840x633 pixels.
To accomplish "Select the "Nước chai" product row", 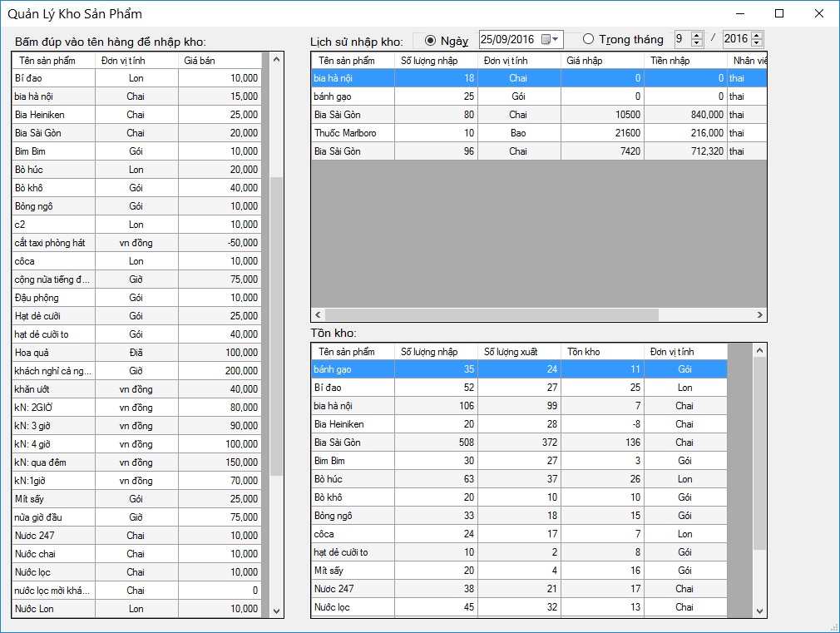I will 136,554.
